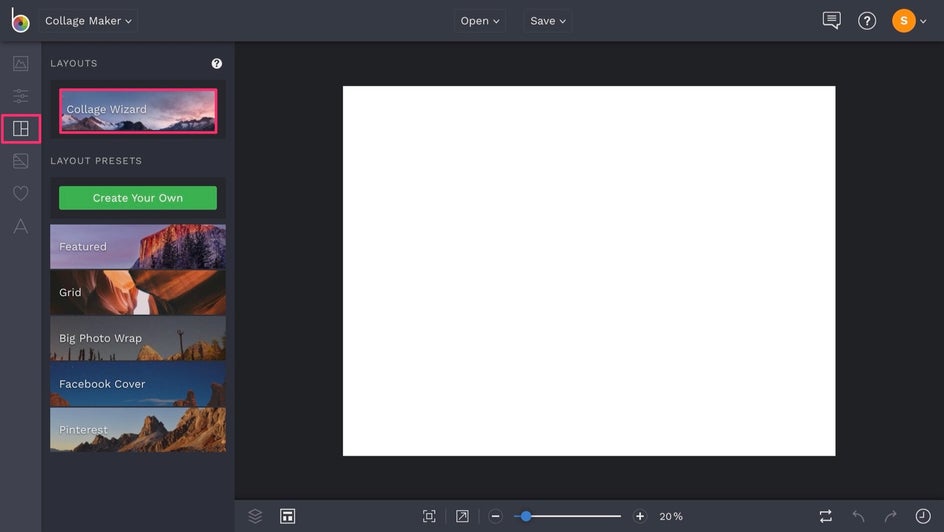Click the orange S account avatar
The width and height of the screenshot is (944, 532).
tap(904, 21)
